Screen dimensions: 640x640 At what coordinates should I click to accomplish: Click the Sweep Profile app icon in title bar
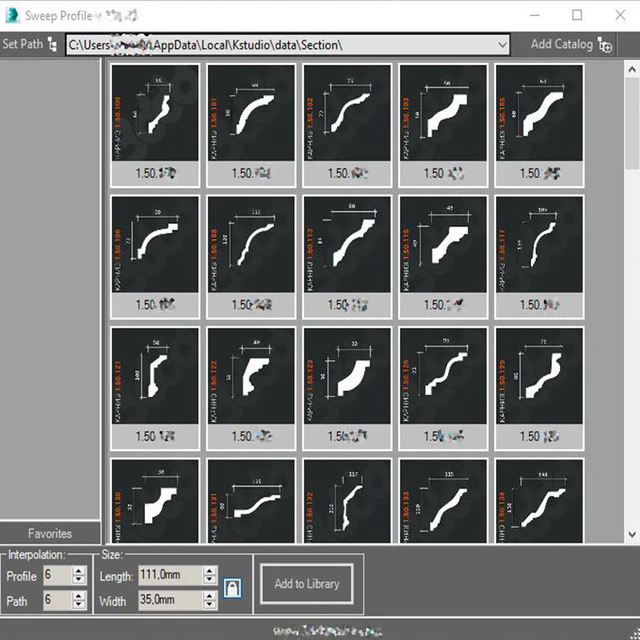tap(12, 15)
